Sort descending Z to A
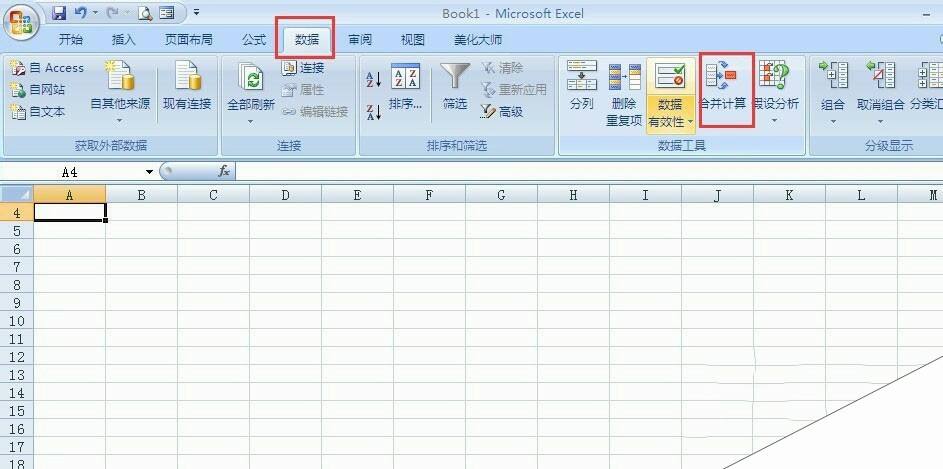This screenshot has height=469, width=943. (x=373, y=112)
